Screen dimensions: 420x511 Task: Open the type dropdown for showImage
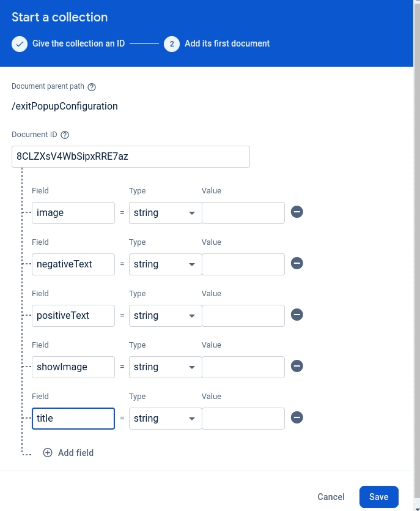pyautogui.click(x=165, y=367)
